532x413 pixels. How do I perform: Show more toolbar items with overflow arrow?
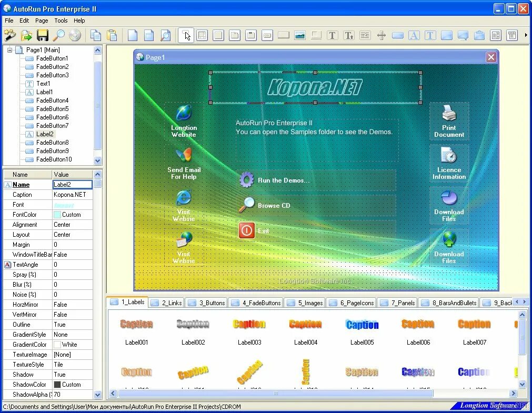526,35
